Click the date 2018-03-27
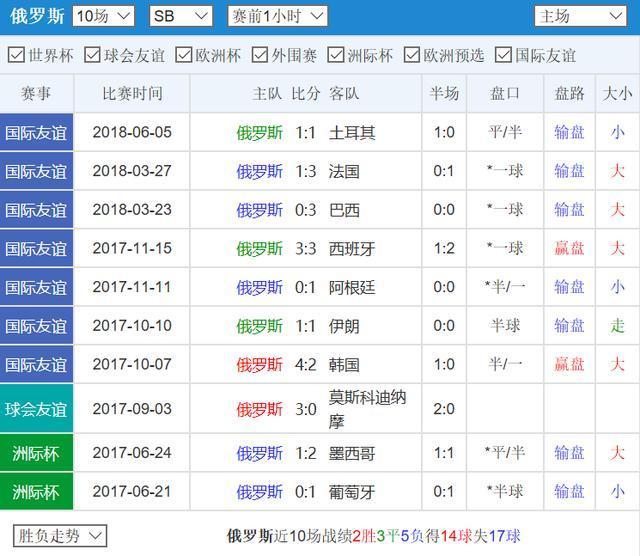640x556 pixels. [x=132, y=171]
